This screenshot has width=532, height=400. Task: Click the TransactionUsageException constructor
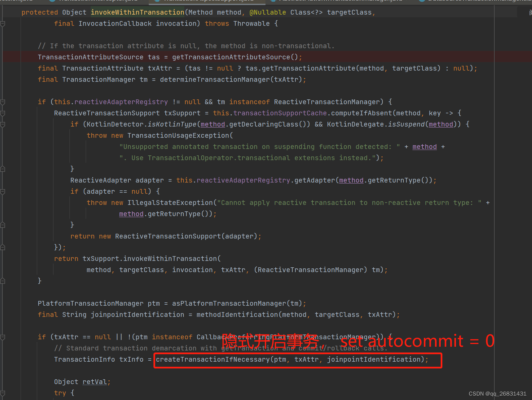coord(178,136)
